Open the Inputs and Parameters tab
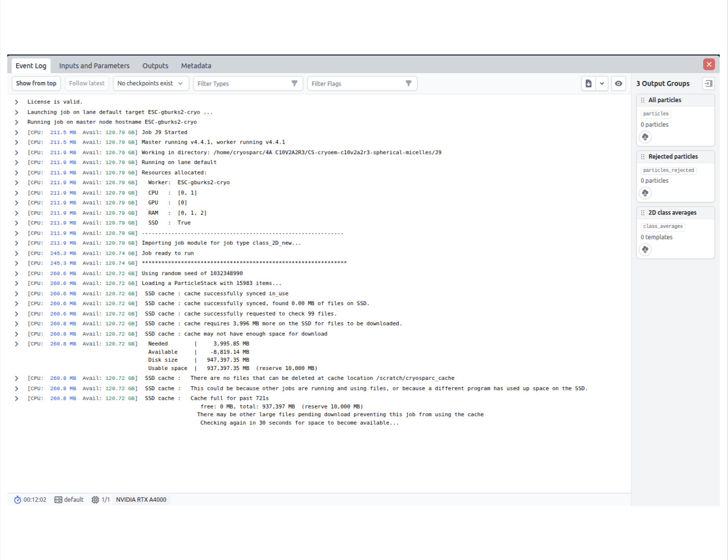Image resolution: width=728 pixels, height=560 pixels. 95,66
